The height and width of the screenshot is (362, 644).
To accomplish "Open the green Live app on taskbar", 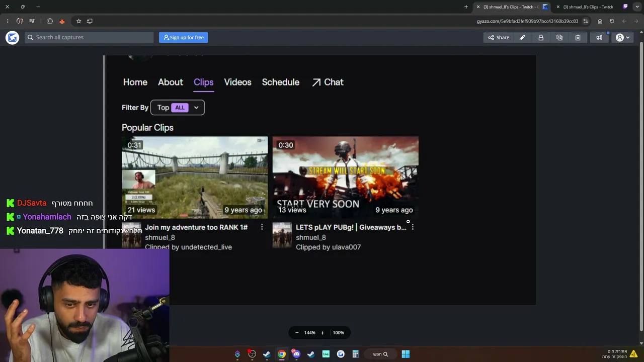I will 326,354.
